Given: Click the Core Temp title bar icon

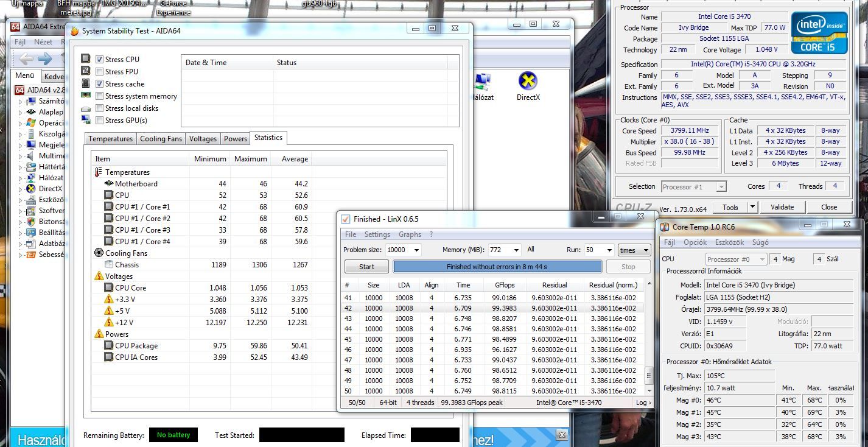Looking at the screenshot, I should (665, 227).
